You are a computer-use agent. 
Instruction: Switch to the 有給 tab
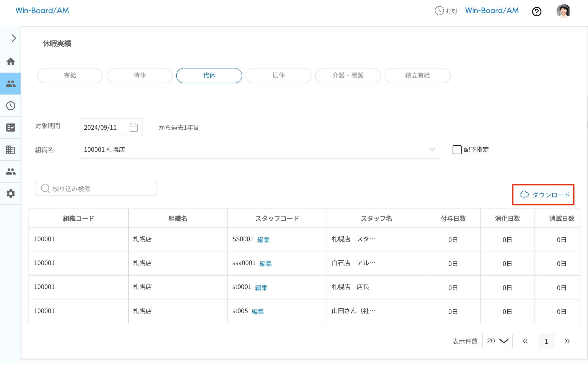coord(70,75)
